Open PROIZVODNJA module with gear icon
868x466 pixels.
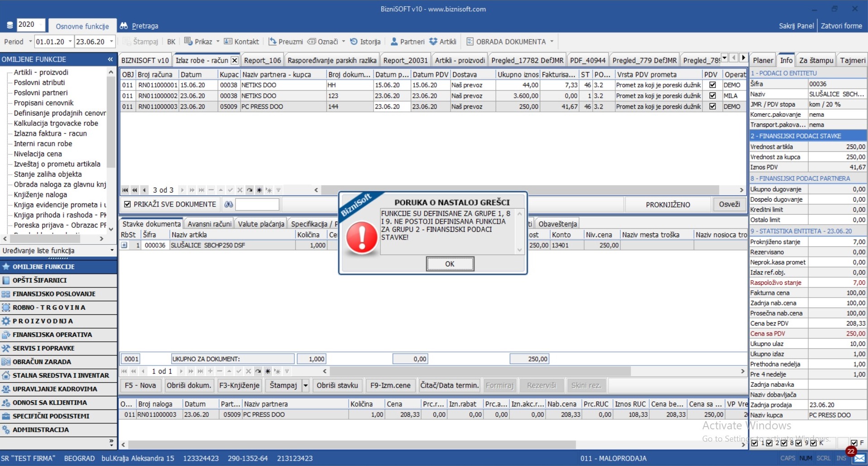click(x=58, y=321)
